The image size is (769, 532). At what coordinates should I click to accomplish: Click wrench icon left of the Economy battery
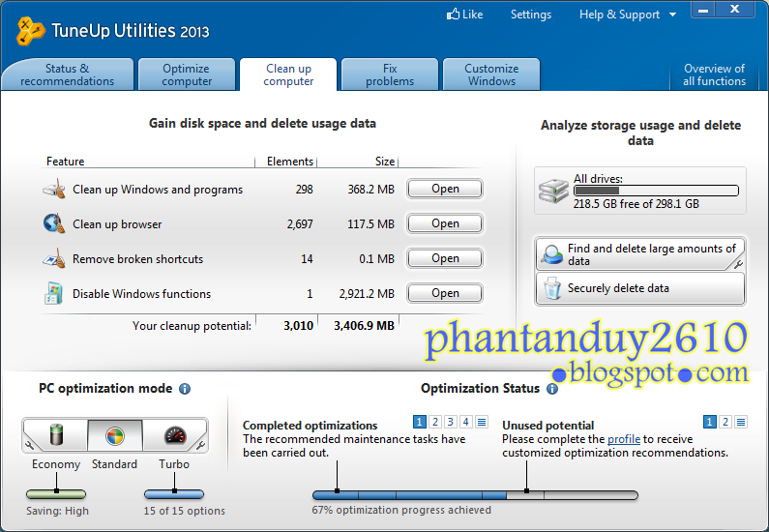[30, 445]
